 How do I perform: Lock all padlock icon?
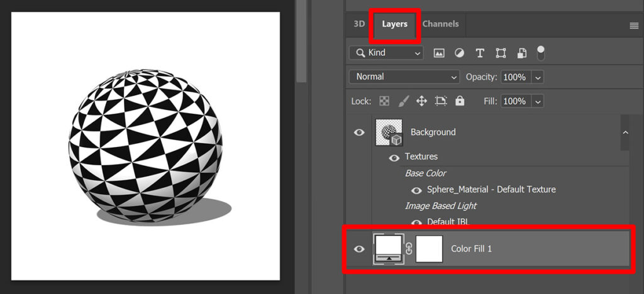point(460,101)
